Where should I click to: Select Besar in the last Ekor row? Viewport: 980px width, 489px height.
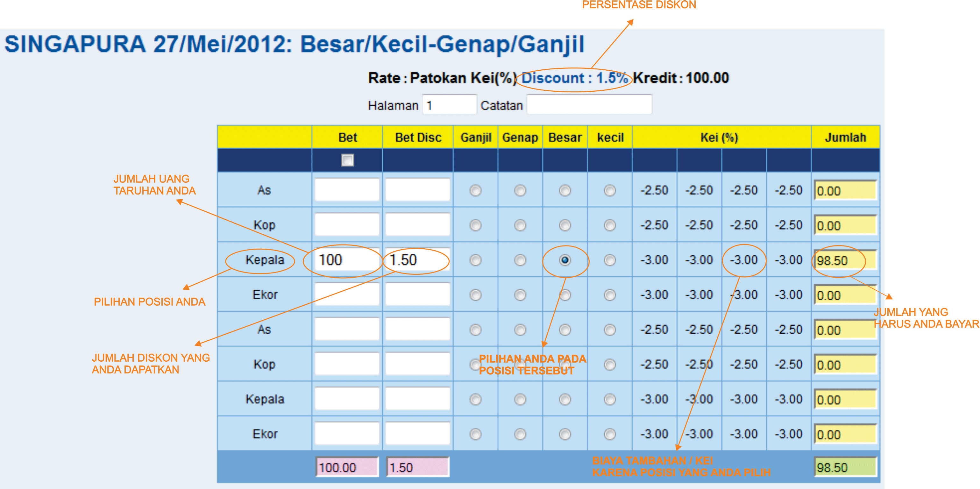(x=565, y=434)
